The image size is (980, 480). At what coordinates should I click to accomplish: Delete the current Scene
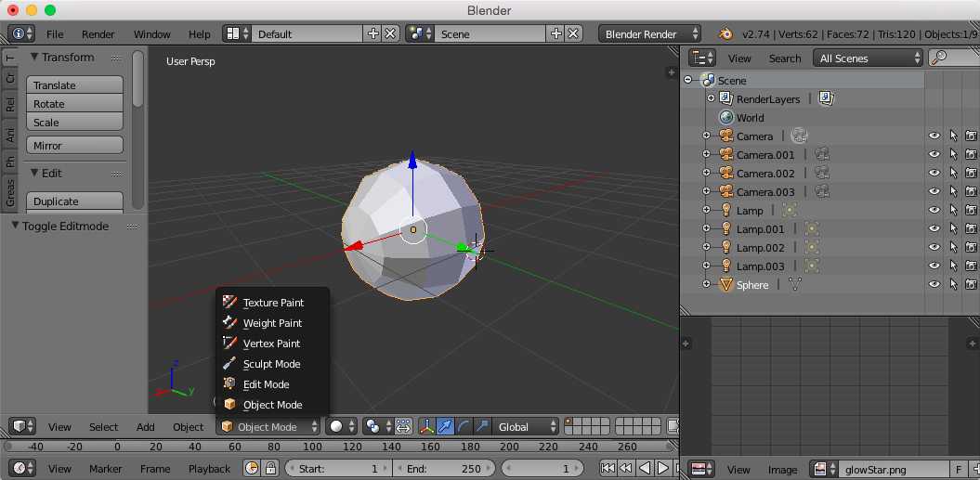[x=573, y=33]
